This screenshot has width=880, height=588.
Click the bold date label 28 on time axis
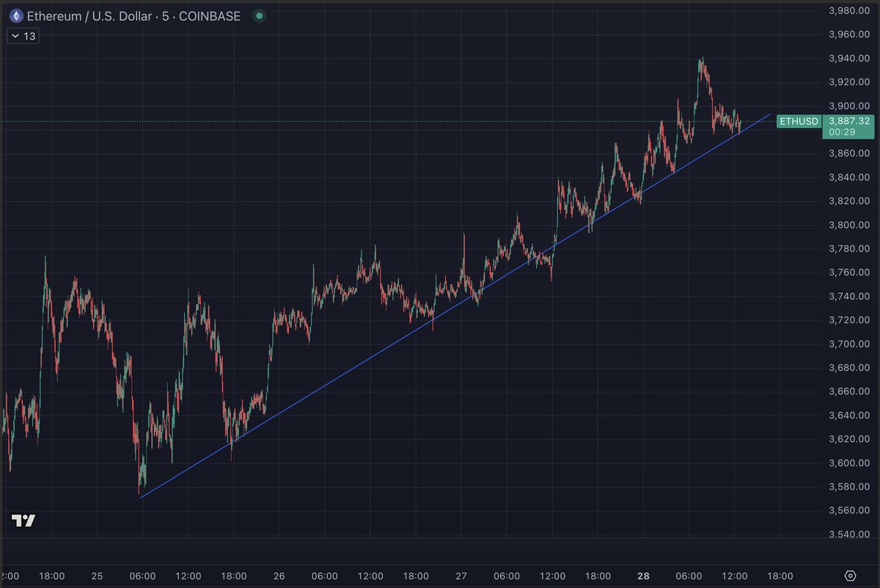[x=643, y=576]
